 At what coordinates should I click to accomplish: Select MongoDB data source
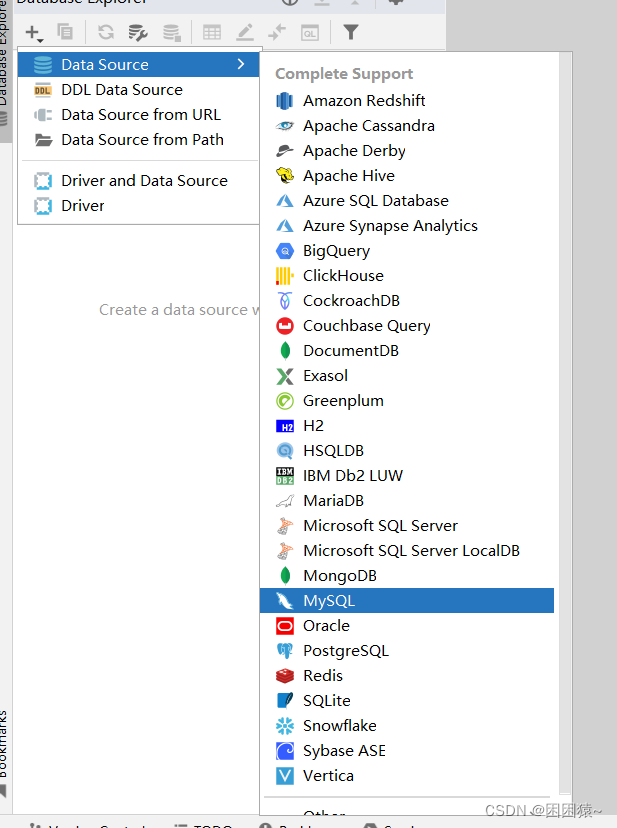click(407, 576)
